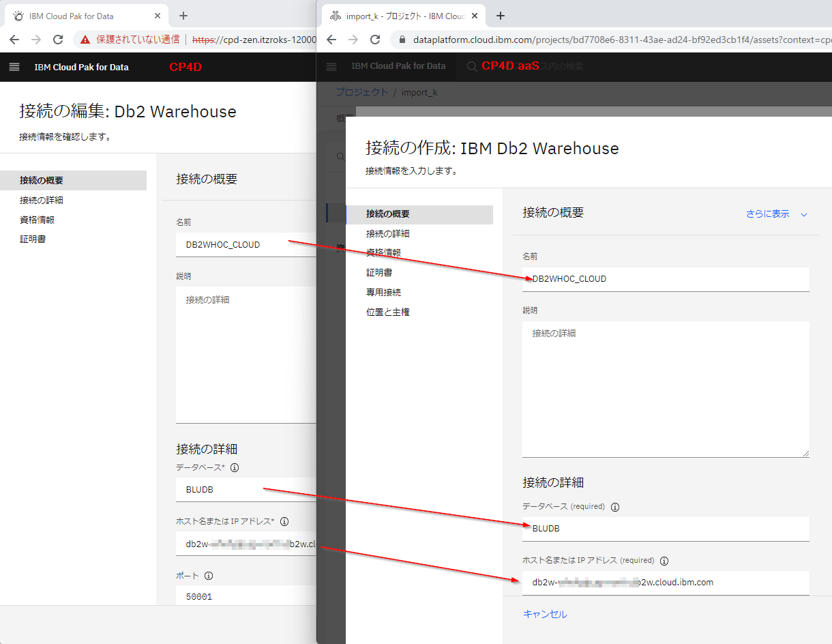Click the プロジェクト breadcrumb link
The image size is (832, 644).
point(361,92)
